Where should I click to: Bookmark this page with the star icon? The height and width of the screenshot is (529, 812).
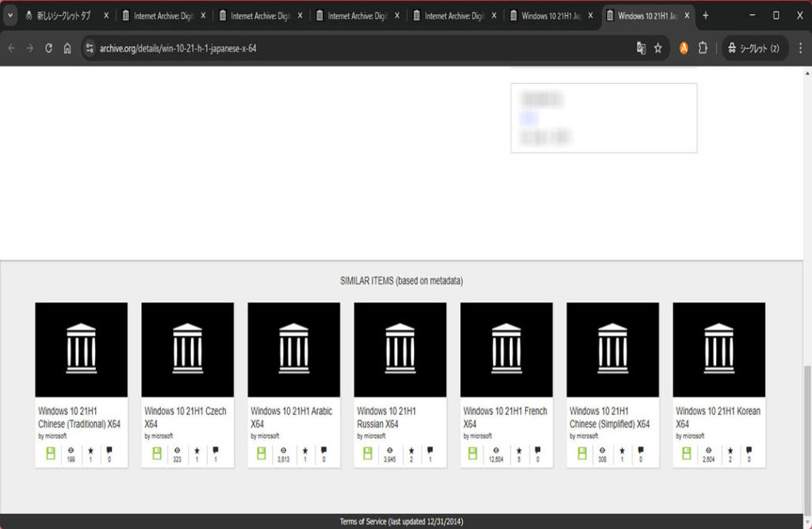click(658, 48)
